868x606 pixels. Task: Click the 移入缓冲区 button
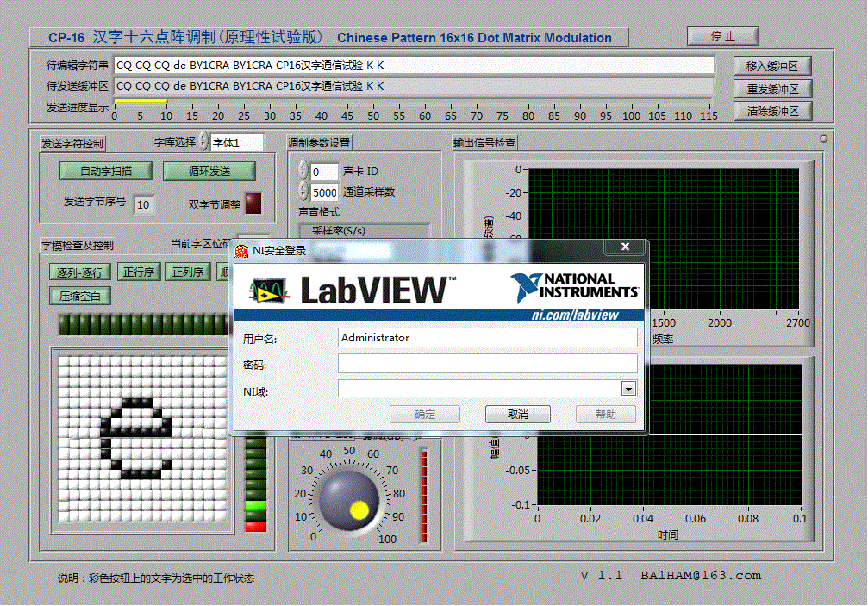(x=772, y=66)
